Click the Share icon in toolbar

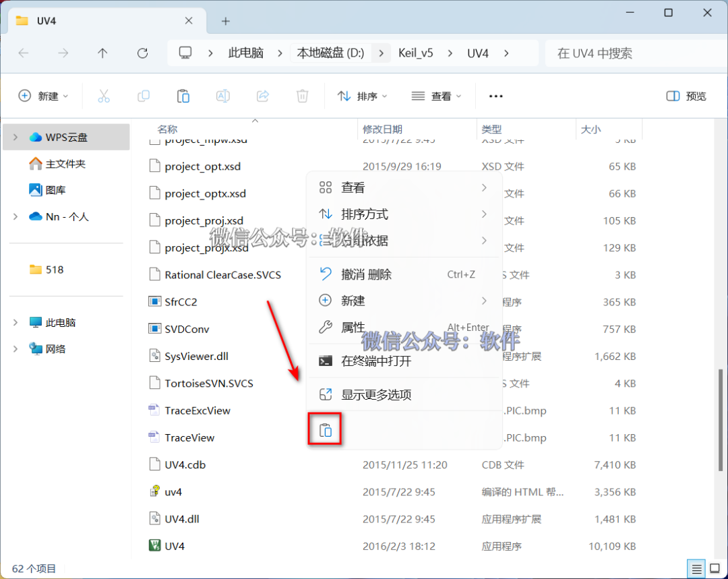point(263,96)
